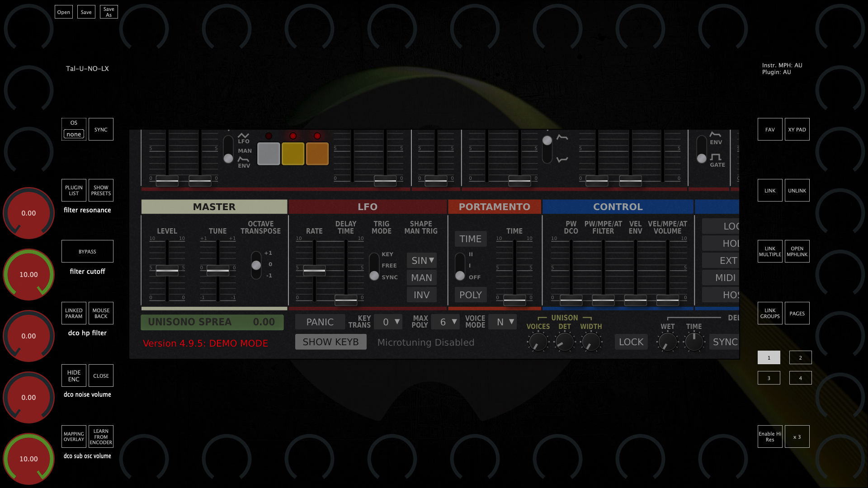Open the MAX POLY dropdown

pos(445,322)
